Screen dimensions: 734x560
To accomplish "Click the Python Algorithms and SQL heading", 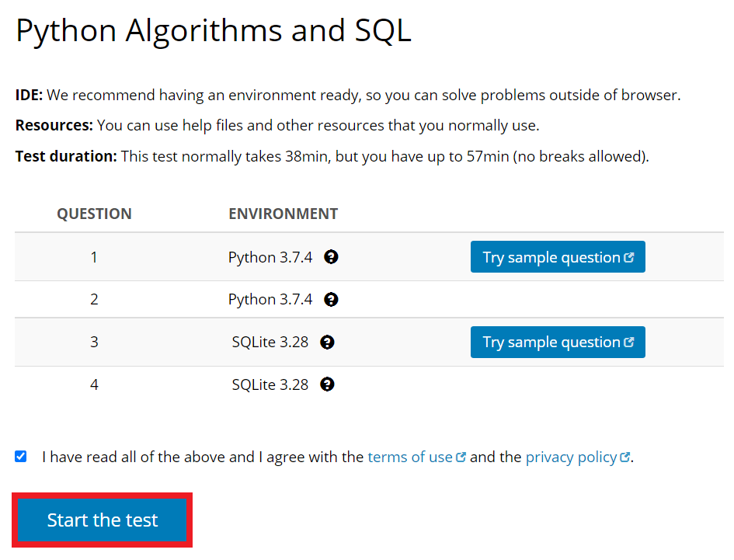I will click(214, 31).
